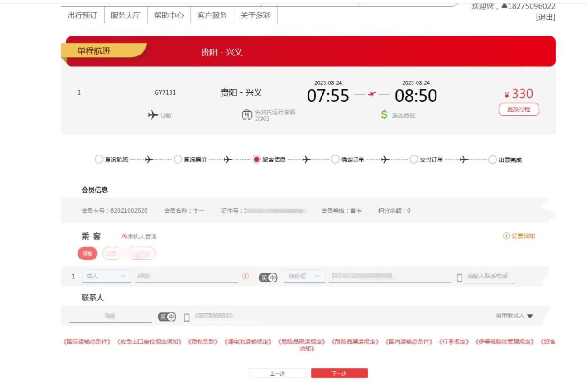Screen dimensions: 588x382
Task: Select the 旅客信息 step radio button
Action: click(257, 159)
